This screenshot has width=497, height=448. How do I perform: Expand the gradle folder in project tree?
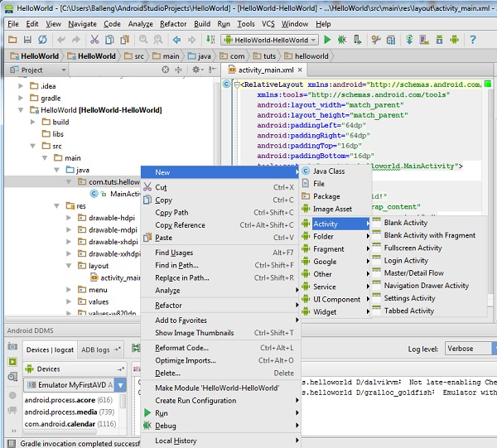coord(22,98)
